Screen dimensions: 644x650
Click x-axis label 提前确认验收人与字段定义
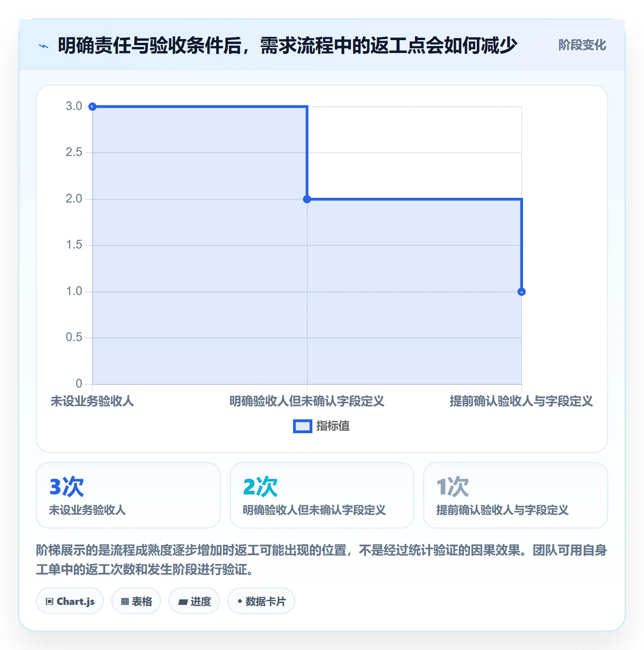(x=521, y=401)
